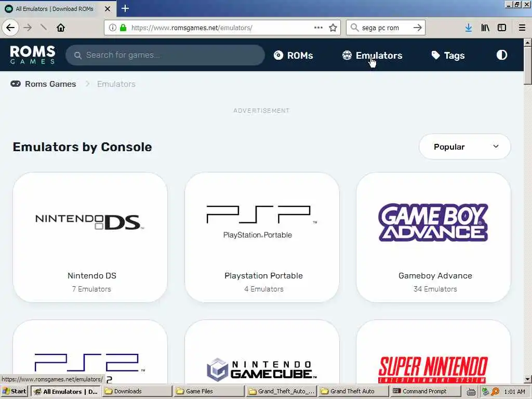Run the browser search with arrow button
The width and height of the screenshot is (532, 399).
pyautogui.click(x=417, y=28)
